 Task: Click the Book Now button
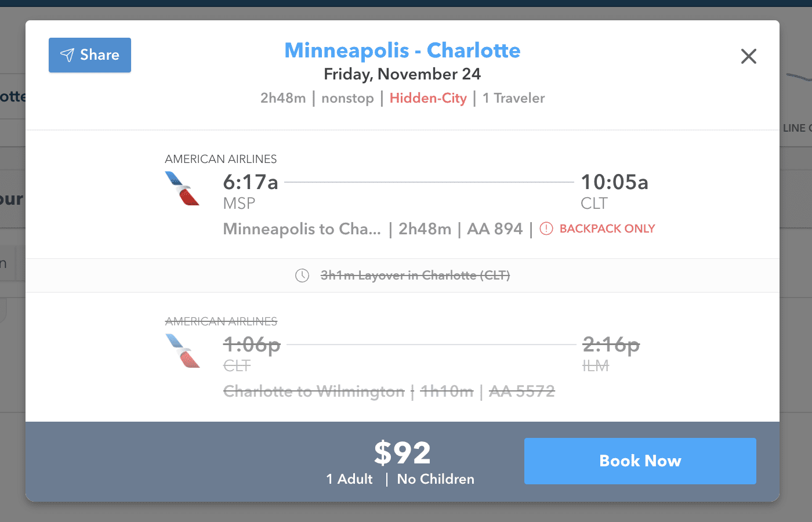click(640, 461)
